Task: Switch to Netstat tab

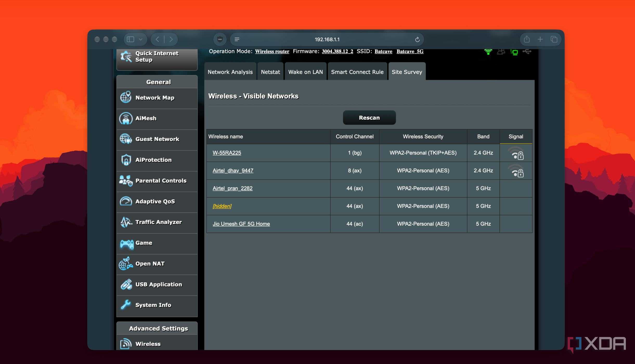Action: (270, 72)
